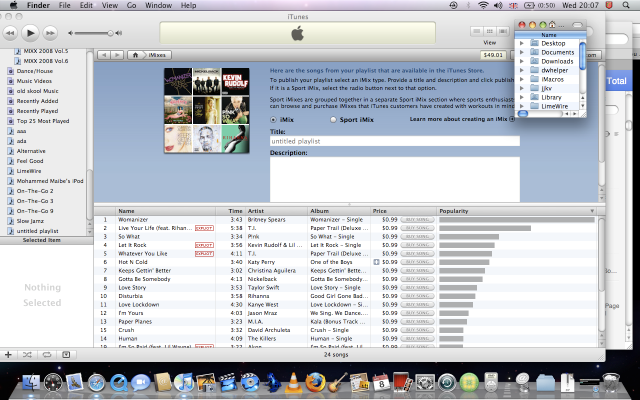The height and width of the screenshot is (400, 640).
Task: Launch Safari compass icon in Dock
Action: (x=98, y=381)
